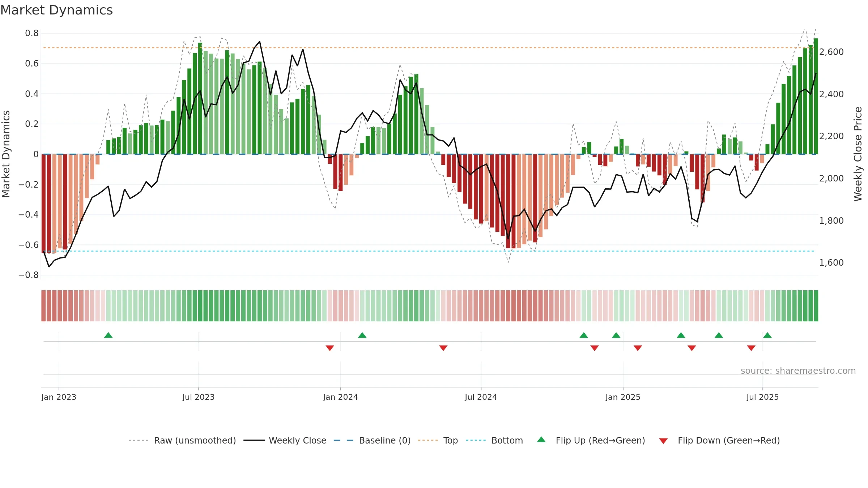Click the Jan 2024 x-axis label
The width and height of the screenshot is (868, 488).
click(340, 397)
